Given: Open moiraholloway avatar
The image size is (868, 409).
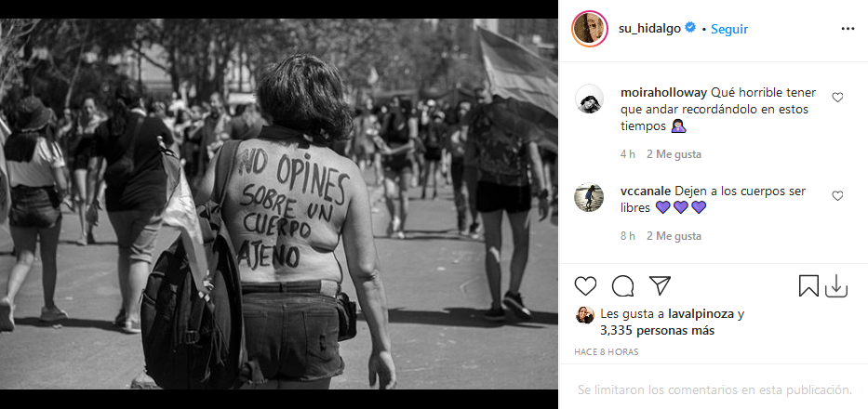Looking at the screenshot, I should pos(589,99).
